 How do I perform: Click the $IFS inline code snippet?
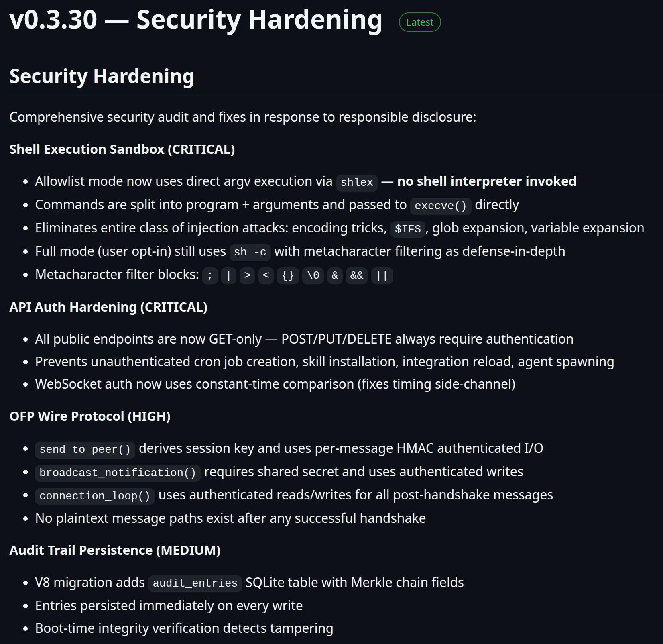point(407,229)
